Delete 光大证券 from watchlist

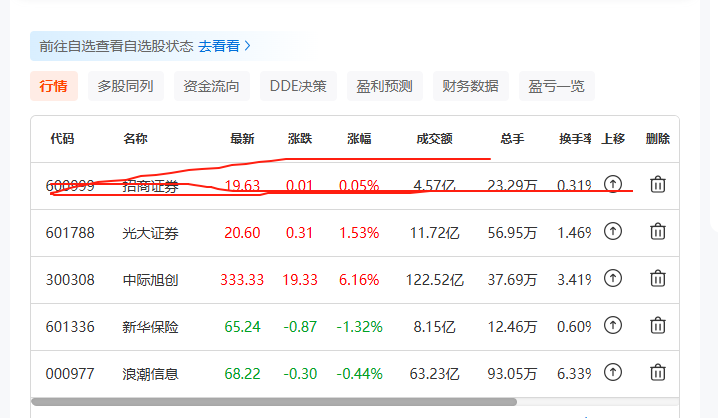658,231
